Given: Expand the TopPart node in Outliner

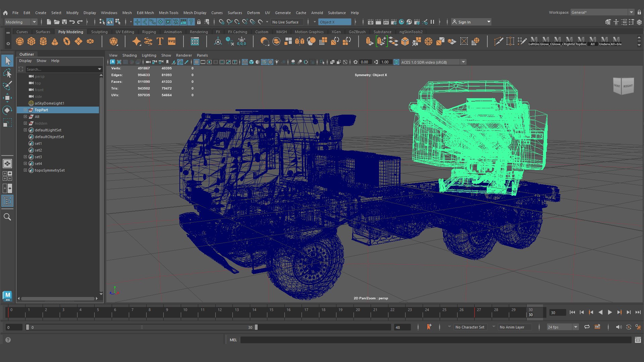Looking at the screenshot, I should pyautogui.click(x=25, y=110).
